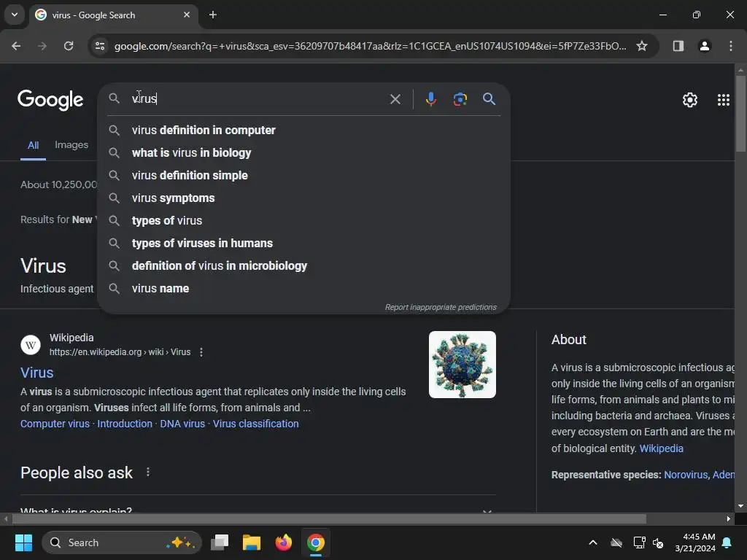Click the muted volume tray icon

click(658, 542)
